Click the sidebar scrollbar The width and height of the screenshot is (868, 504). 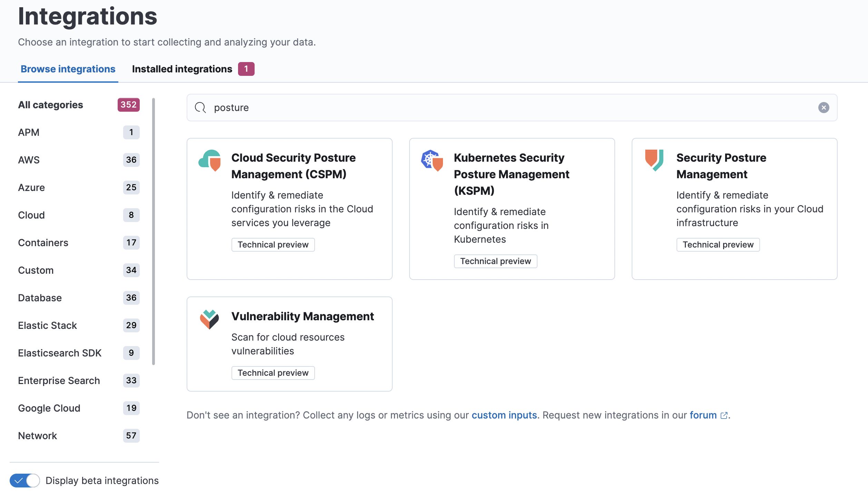(x=153, y=231)
